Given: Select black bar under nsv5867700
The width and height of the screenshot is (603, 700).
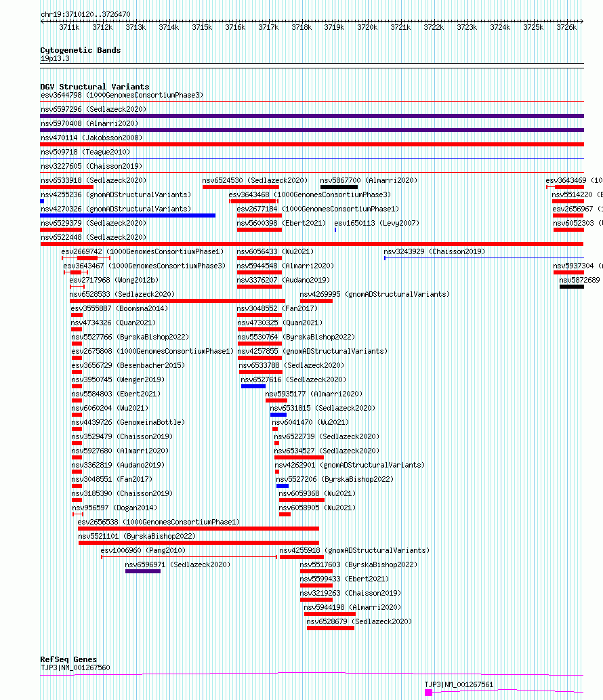Looking at the screenshot, I should point(339,187).
